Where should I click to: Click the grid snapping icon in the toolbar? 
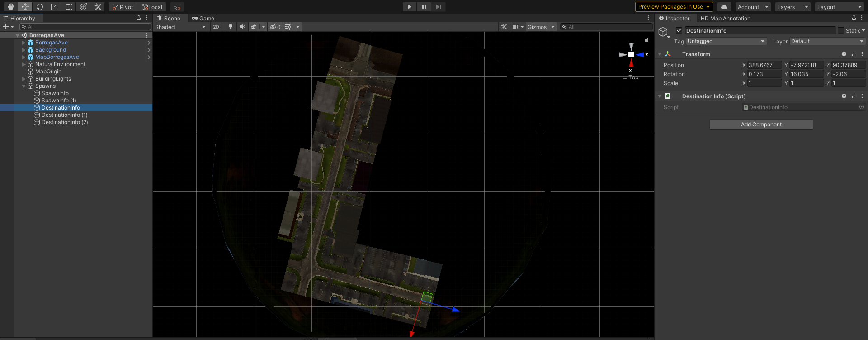point(177,7)
